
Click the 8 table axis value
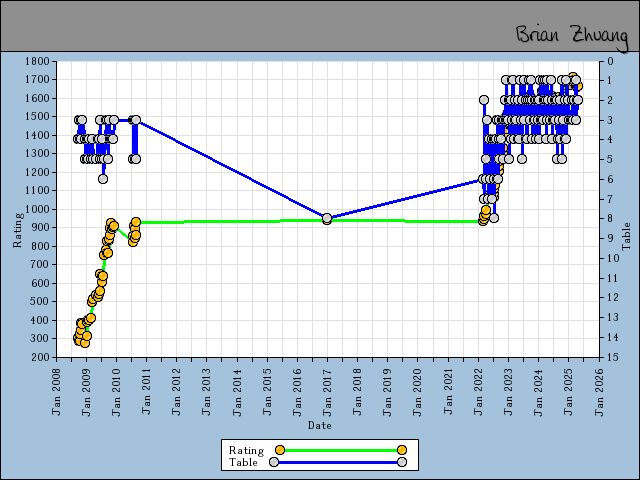click(x=611, y=219)
